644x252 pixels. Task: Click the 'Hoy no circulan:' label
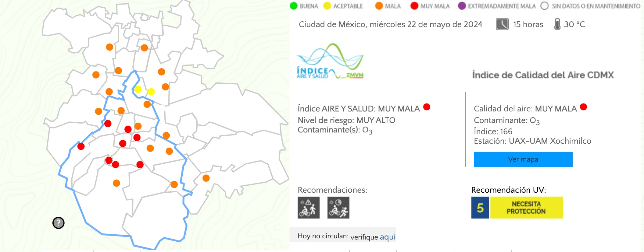coord(323,236)
